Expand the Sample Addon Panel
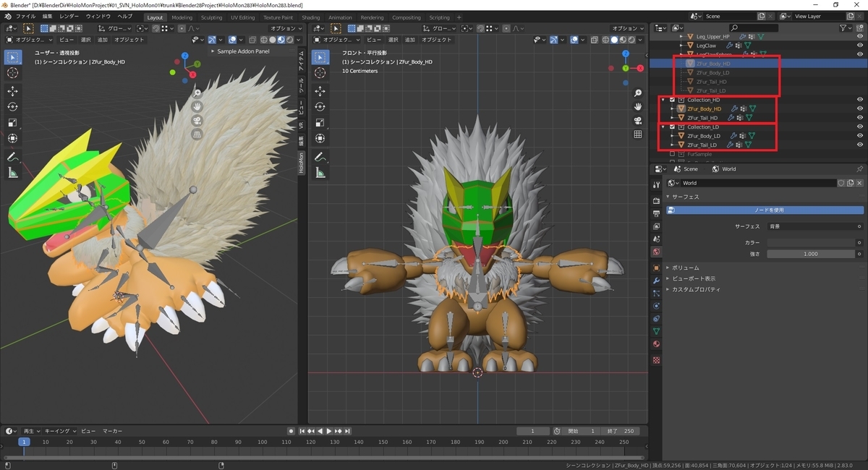This screenshot has width=868, height=470. 213,51
